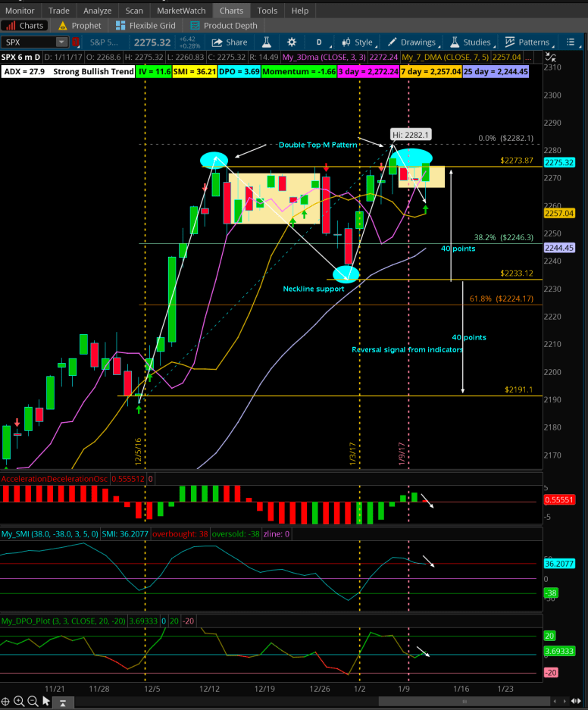
Task: Open the Product Depth sub-tab
Action: pyautogui.click(x=224, y=26)
